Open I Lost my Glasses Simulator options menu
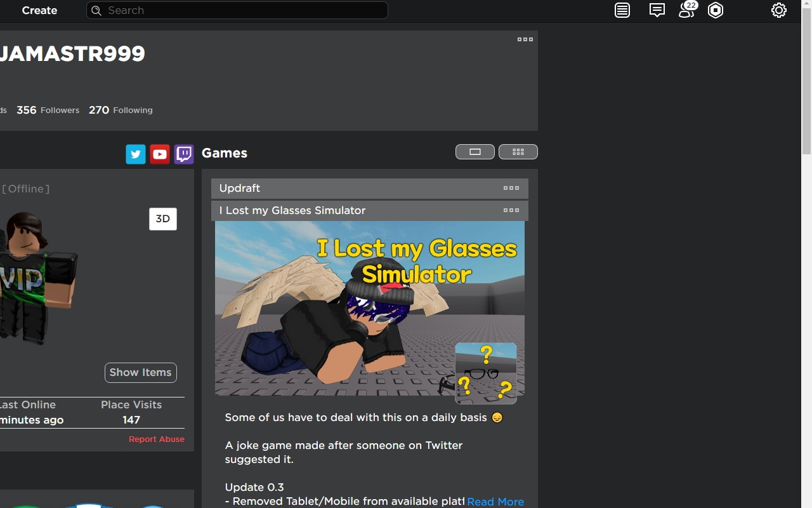 click(511, 210)
